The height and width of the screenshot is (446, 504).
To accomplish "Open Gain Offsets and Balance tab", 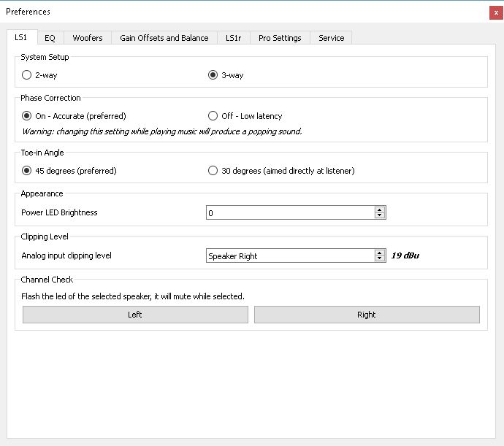I will pyautogui.click(x=164, y=38).
